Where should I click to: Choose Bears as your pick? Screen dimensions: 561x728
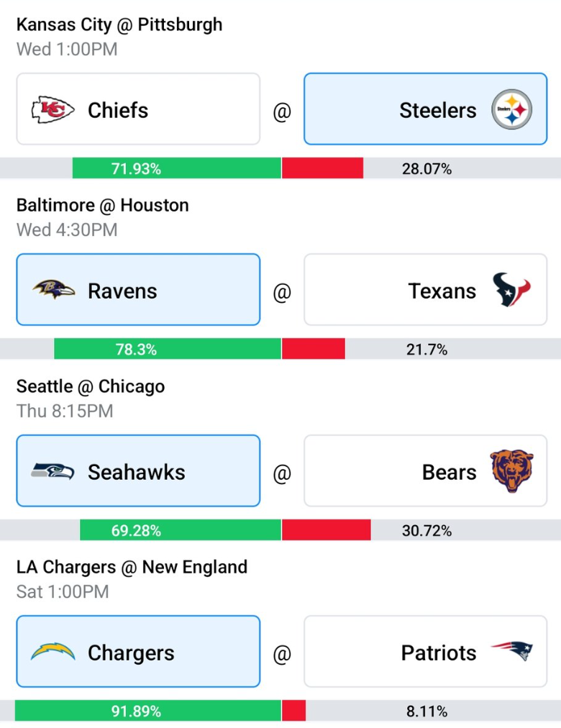pos(426,470)
